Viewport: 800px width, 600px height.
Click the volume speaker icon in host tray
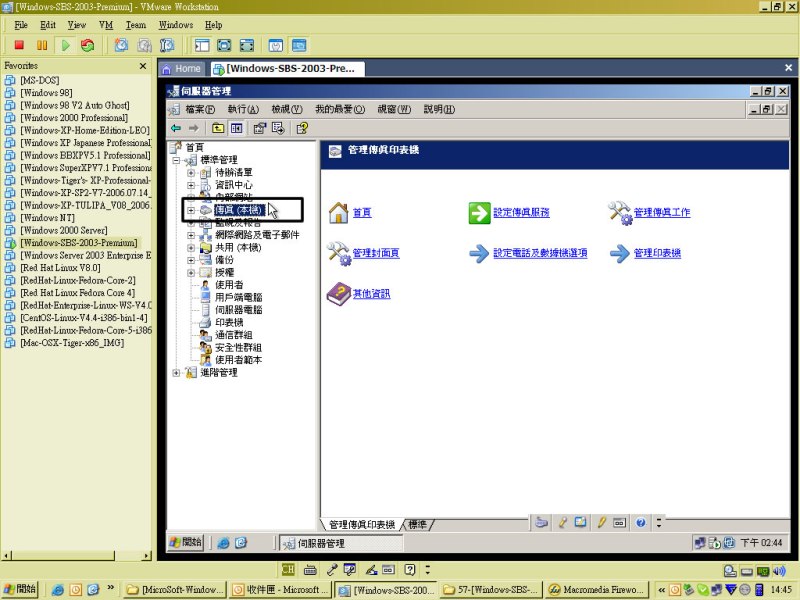pyautogui.click(x=779, y=571)
